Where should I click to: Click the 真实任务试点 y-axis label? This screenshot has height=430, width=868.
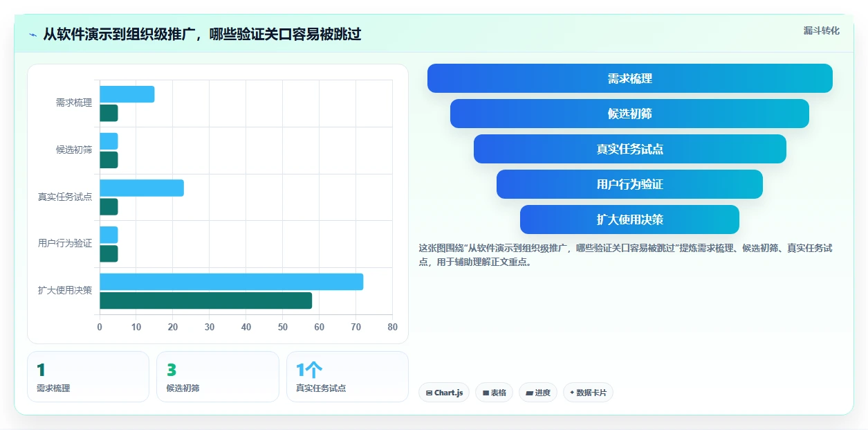click(65, 197)
